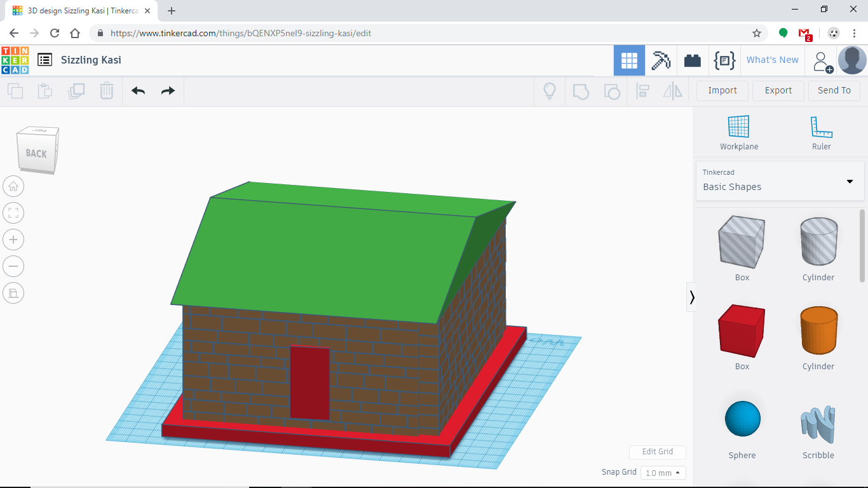
Task: Group the selected shapes
Action: [x=580, y=91]
